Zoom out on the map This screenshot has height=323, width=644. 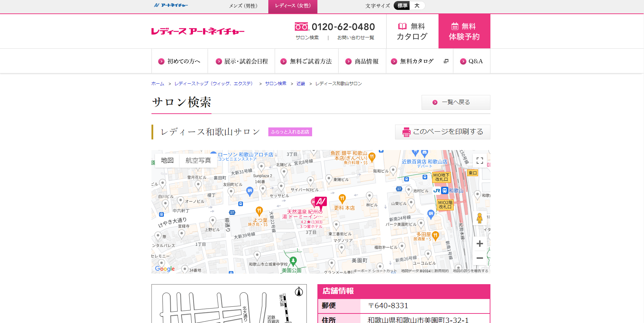480,258
